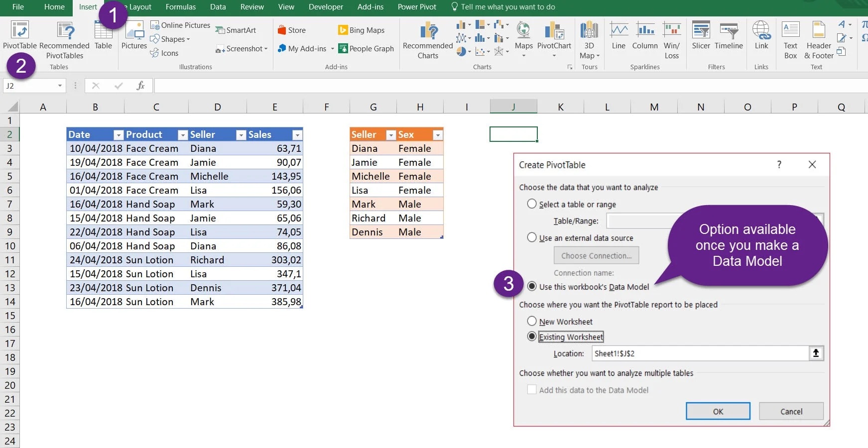This screenshot has height=448, width=868.
Task: Open Recommended PivotTables
Action: point(64,40)
